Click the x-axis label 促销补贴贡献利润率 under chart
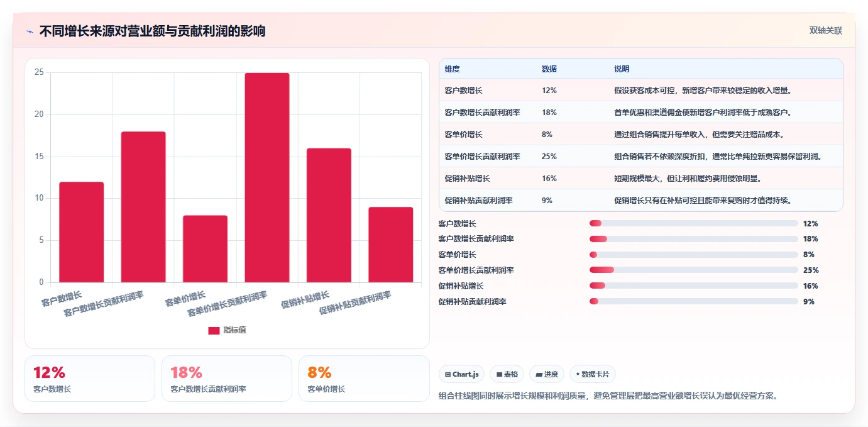Screen dimensions: 868x427 point(355,302)
